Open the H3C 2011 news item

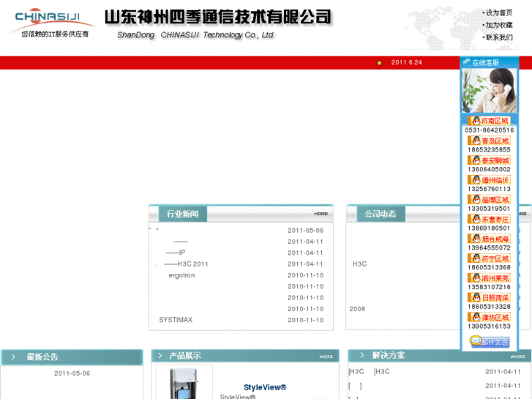[187, 264]
